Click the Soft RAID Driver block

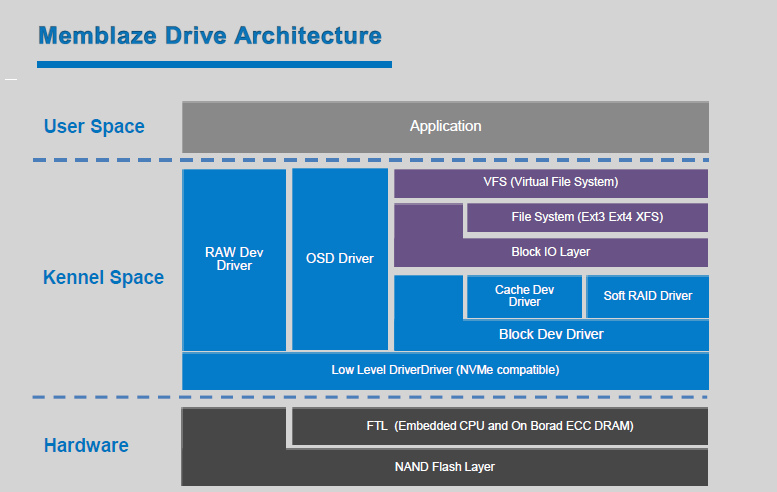648,296
